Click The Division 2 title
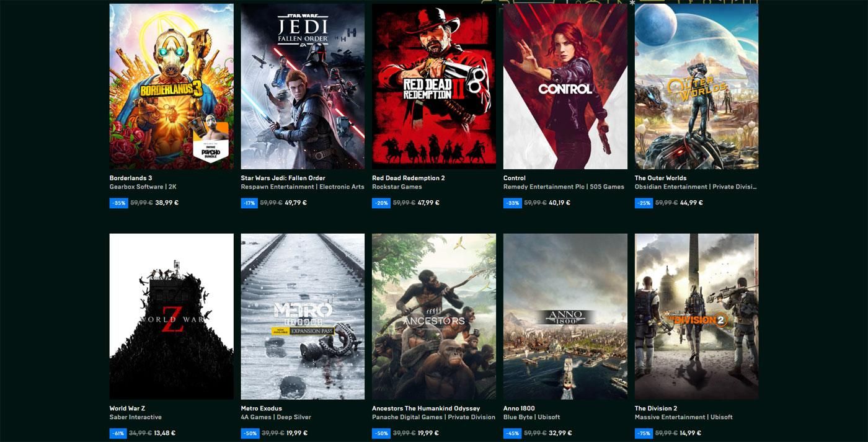This screenshot has width=868, height=442. (656, 409)
